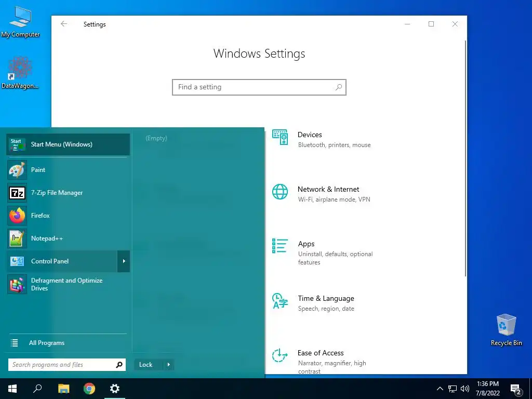Viewport: 532px width, 399px height.
Task: Expand the power options arrow beside Lock
Action: [169, 365]
